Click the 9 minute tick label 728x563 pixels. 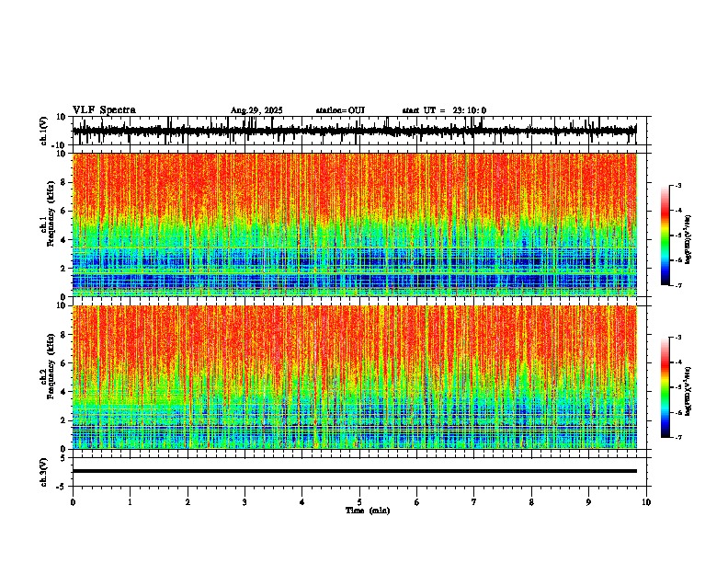click(x=588, y=502)
